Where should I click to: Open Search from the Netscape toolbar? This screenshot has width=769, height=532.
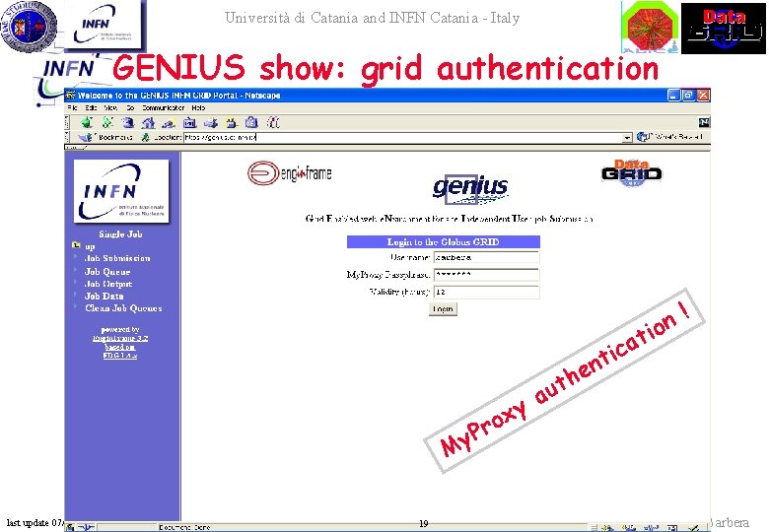169,122
